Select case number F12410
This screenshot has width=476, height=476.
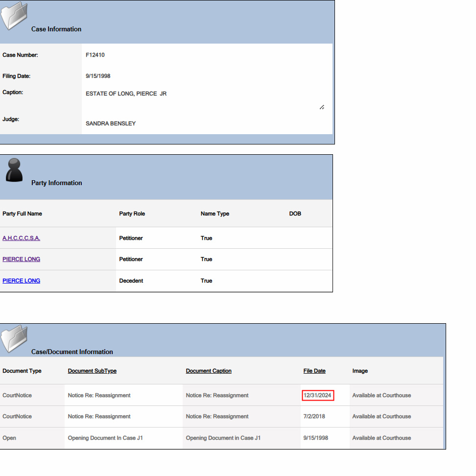pos(95,55)
